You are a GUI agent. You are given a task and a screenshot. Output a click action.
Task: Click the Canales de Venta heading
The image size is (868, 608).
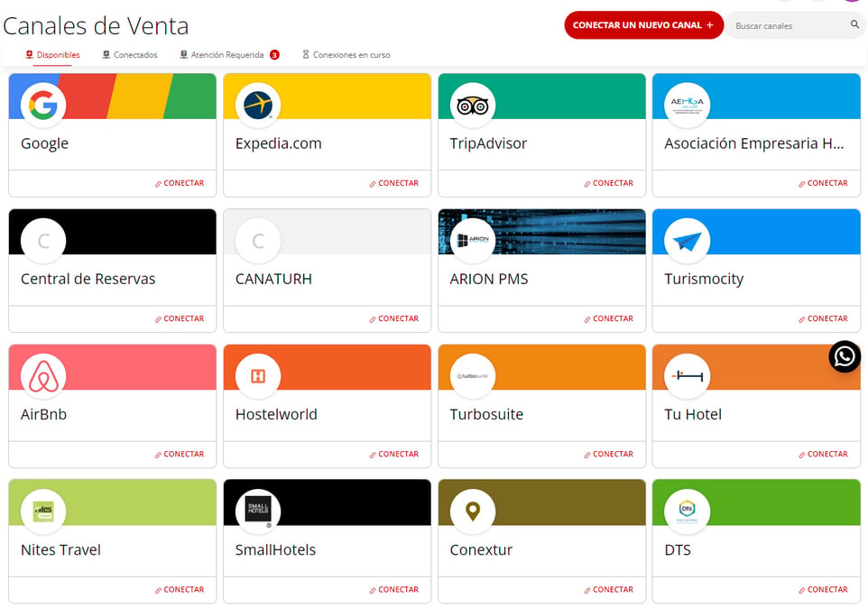(x=96, y=26)
